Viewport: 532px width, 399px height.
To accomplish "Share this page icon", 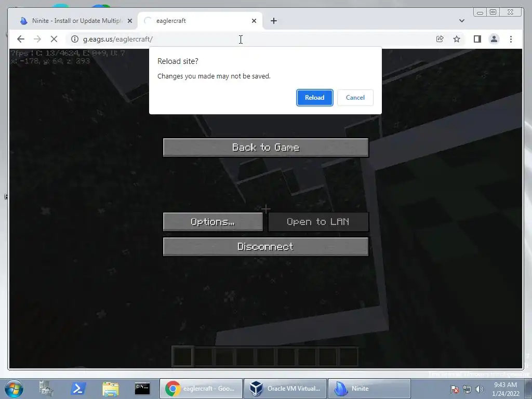I will coord(440,39).
